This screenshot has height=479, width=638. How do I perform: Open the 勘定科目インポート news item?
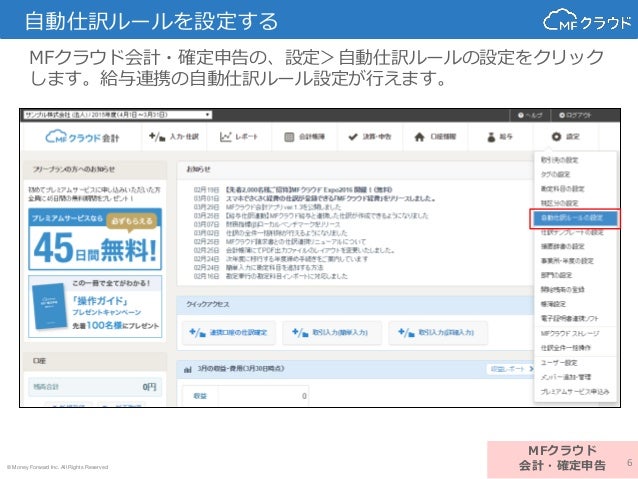point(287,276)
